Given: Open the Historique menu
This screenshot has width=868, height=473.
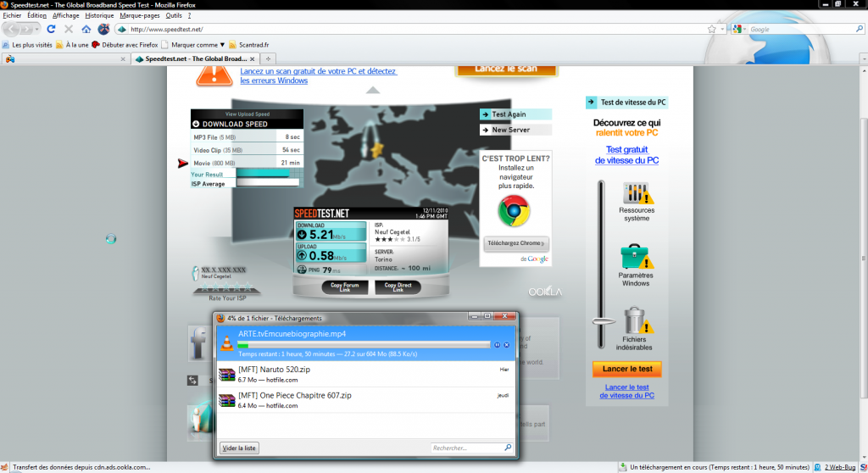Looking at the screenshot, I should pyautogui.click(x=100, y=15).
